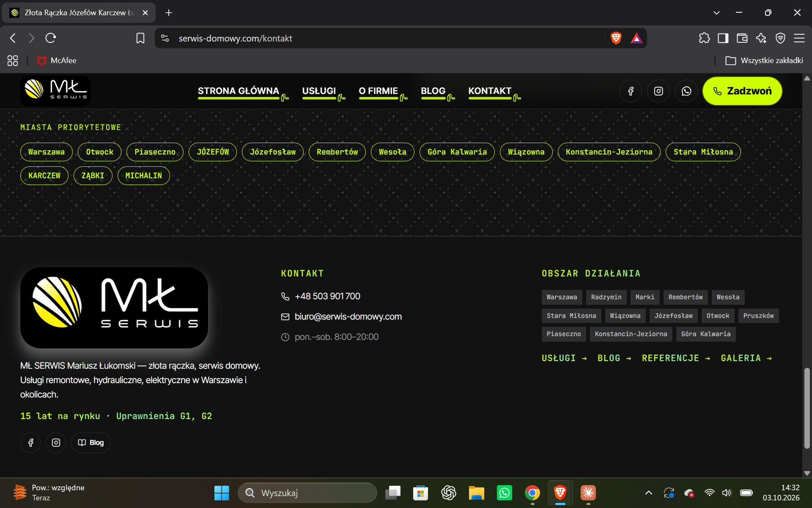This screenshot has height=508, width=812.
Task: Select the Konstancin-Jeziorna priority city chip
Action: (x=609, y=152)
